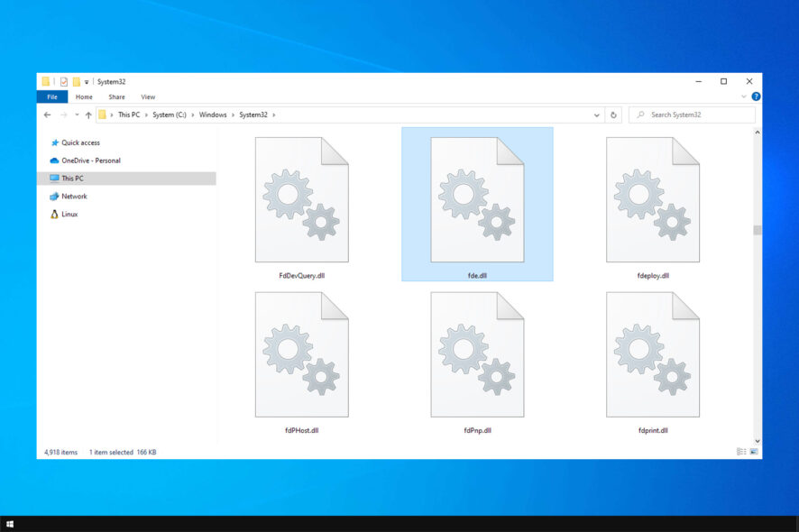Click the fdPHost.dll file name
This screenshot has height=532, width=799.
(x=302, y=431)
